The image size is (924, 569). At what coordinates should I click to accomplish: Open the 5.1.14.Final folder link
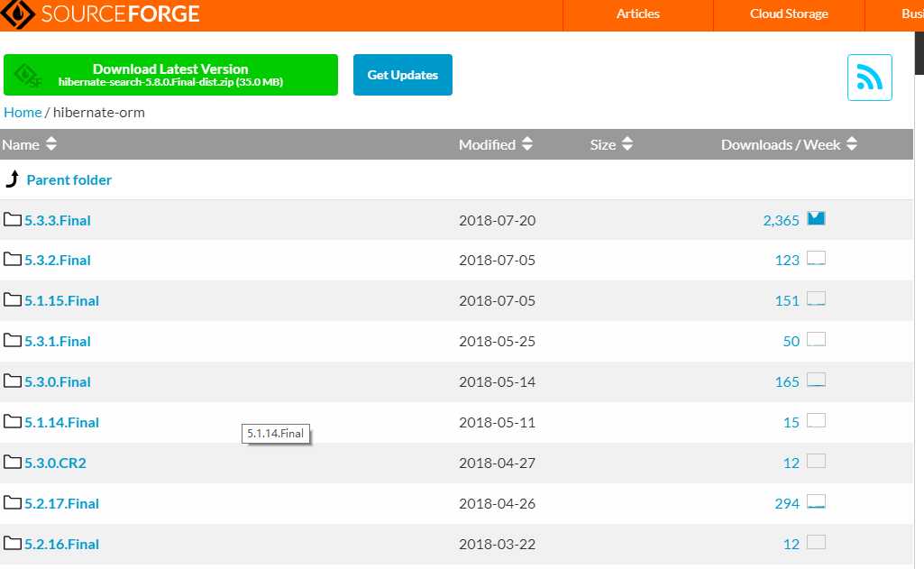(x=61, y=422)
